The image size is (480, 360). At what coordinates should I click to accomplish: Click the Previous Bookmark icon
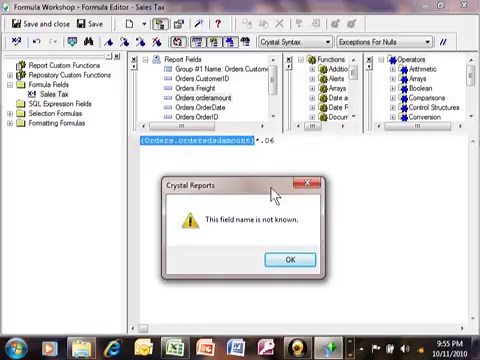pyautogui.click(x=140, y=42)
